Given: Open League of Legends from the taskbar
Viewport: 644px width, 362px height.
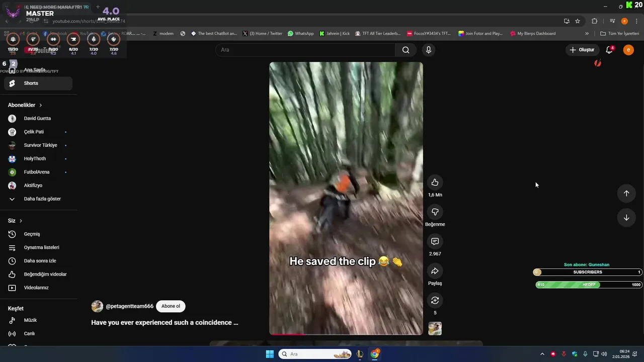Looking at the screenshot, I should [360, 354].
